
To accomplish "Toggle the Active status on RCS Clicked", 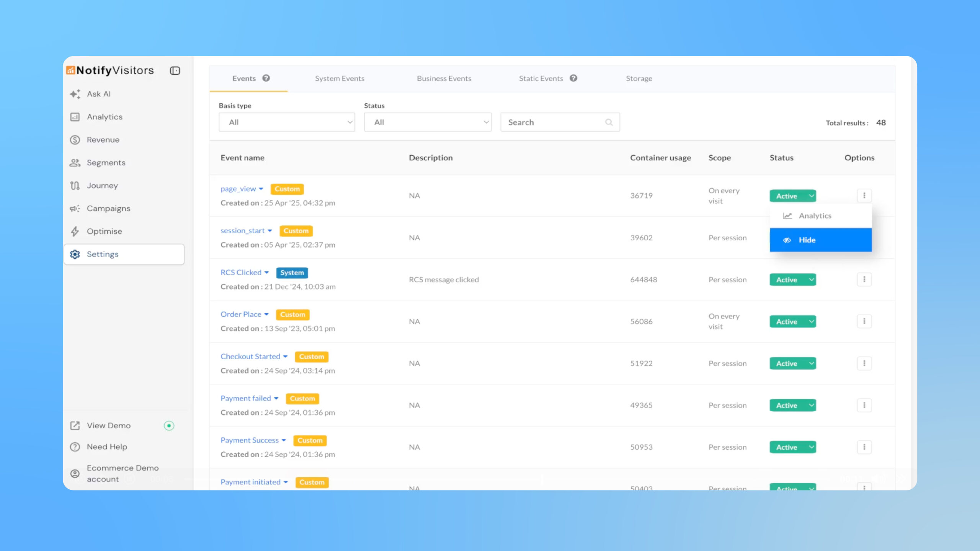I will click(x=792, y=279).
